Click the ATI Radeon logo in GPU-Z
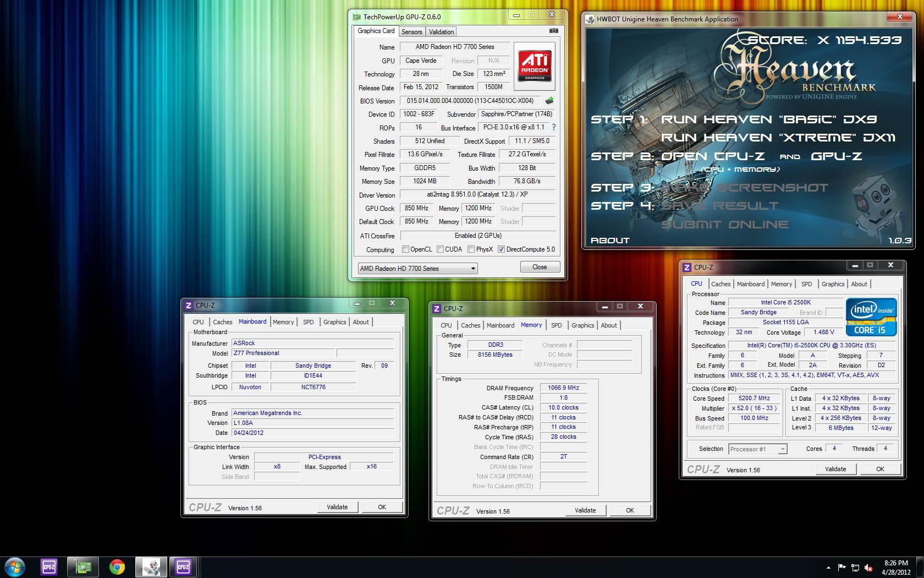This screenshot has width=924, height=578. [535, 66]
